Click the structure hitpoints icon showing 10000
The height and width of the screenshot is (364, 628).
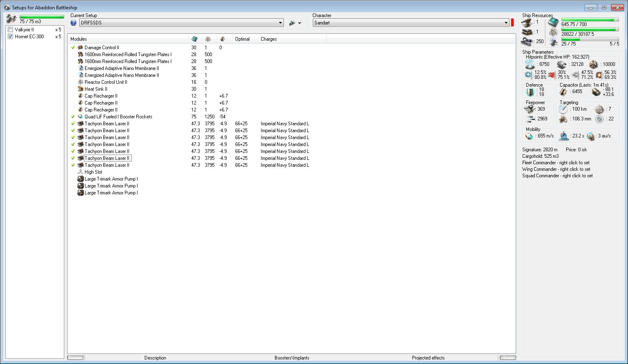[594, 64]
